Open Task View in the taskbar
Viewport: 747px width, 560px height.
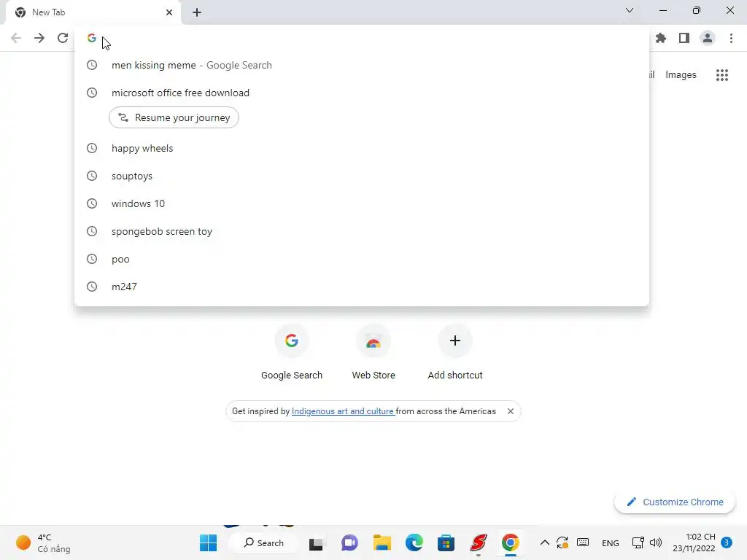pos(317,542)
